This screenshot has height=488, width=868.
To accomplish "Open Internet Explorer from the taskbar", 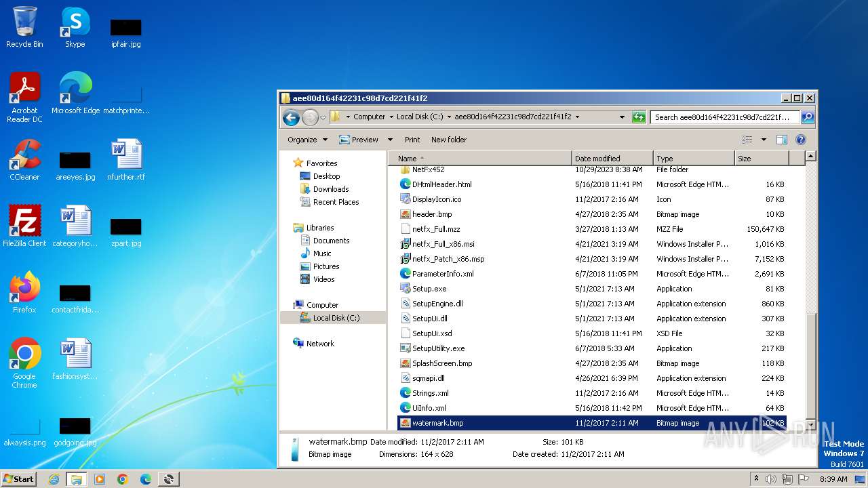I will 54,479.
